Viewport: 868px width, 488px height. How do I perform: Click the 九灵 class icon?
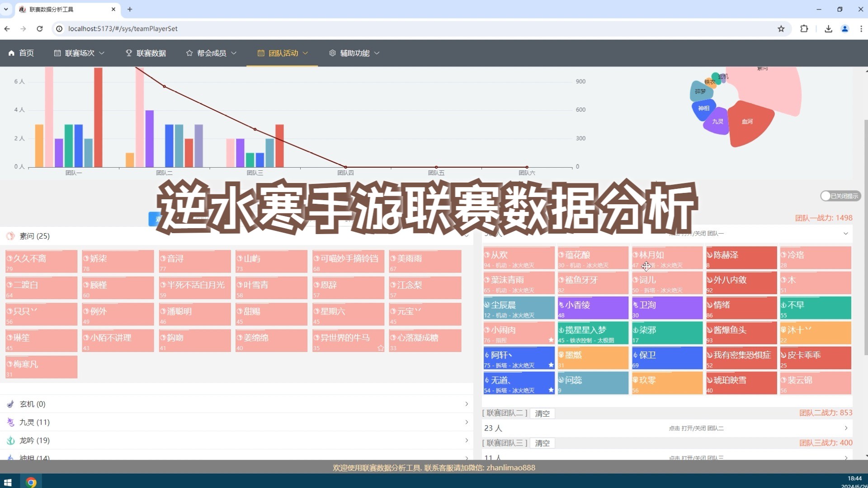[x=10, y=422]
